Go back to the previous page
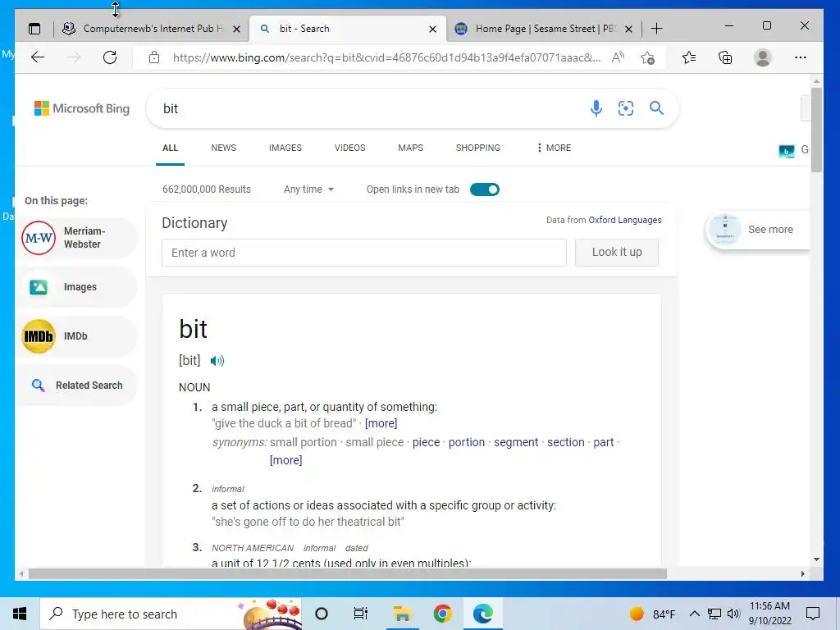The image size is (840, 630). tap(38, 57)
